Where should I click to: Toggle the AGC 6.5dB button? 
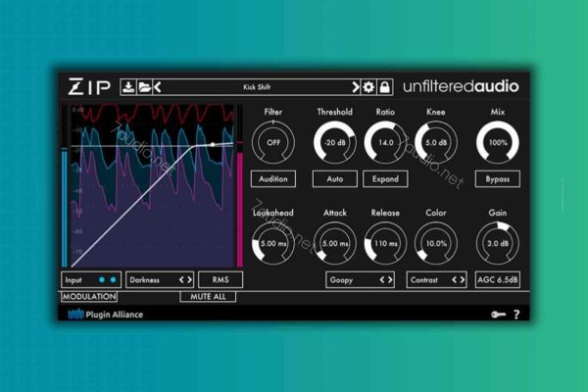click(497, 280)
